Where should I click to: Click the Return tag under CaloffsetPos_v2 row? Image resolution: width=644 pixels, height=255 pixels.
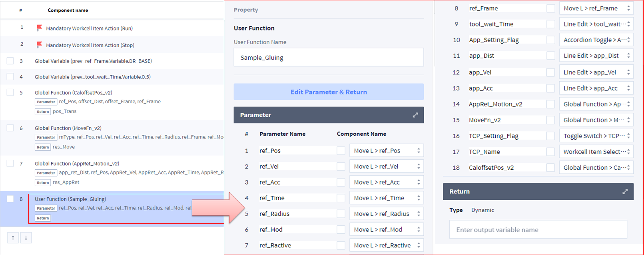[43, 112]
